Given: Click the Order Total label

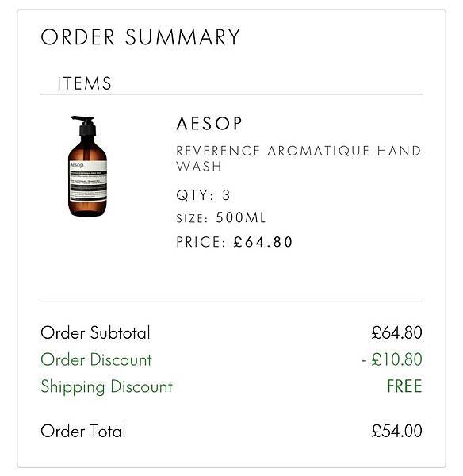Looking at the screenshot, I should [x=83, y=431].
